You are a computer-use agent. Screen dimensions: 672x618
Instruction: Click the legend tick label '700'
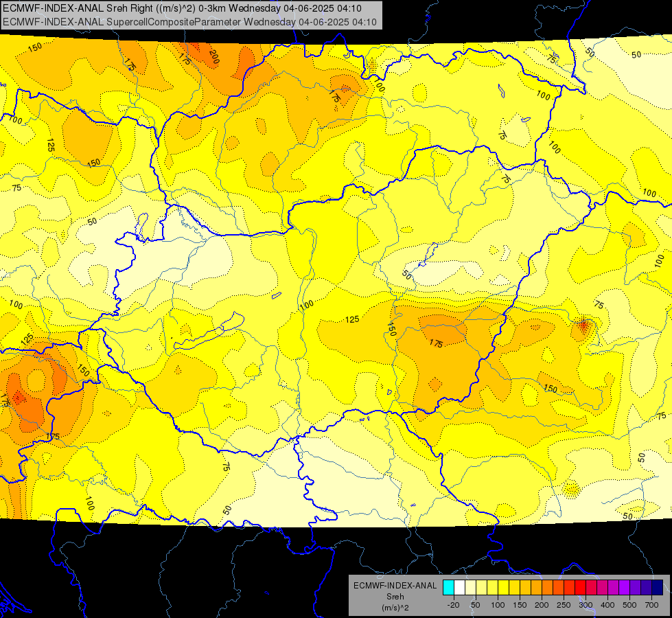(x=652, y=605)
